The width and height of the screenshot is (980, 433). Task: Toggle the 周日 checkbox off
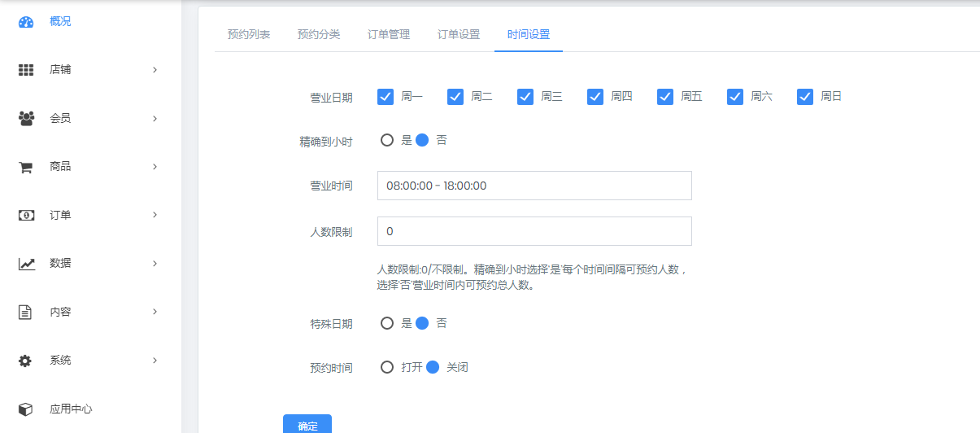[805, 97]
